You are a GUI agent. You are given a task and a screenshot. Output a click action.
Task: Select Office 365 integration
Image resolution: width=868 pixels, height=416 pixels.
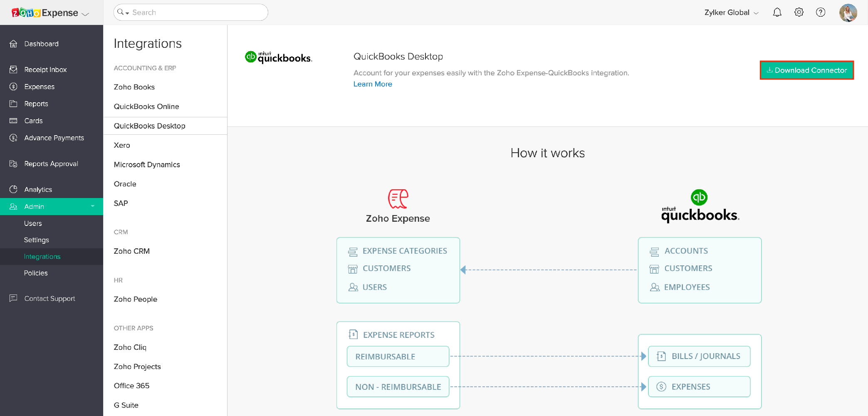[x=131, y=386]
